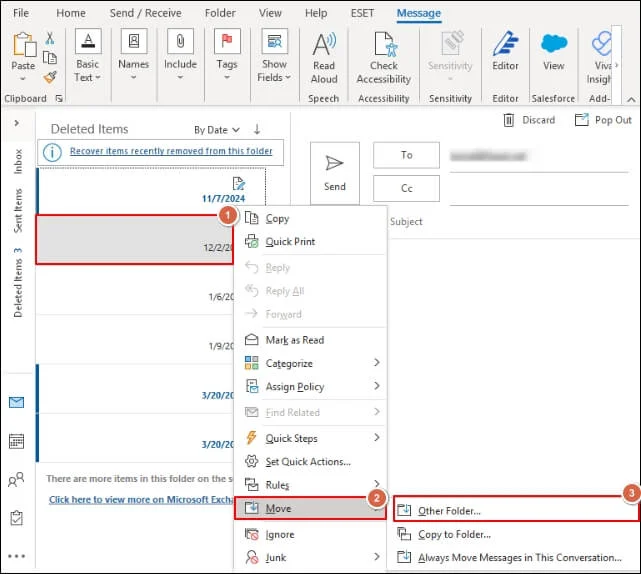This screenshot has width=641, height=574.
Task: Select Set Quick Actions...
Action: click(311, 462)
